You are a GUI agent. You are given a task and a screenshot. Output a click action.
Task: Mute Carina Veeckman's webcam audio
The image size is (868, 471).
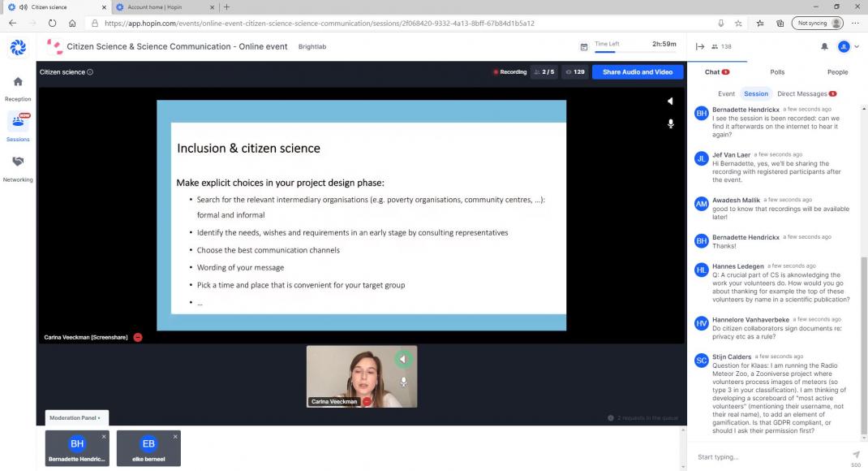[x=403, y=359]
